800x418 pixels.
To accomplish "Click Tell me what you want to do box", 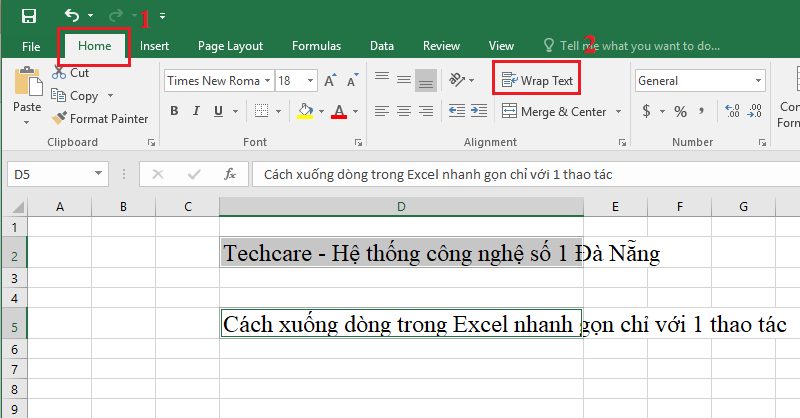I will 633,46.
